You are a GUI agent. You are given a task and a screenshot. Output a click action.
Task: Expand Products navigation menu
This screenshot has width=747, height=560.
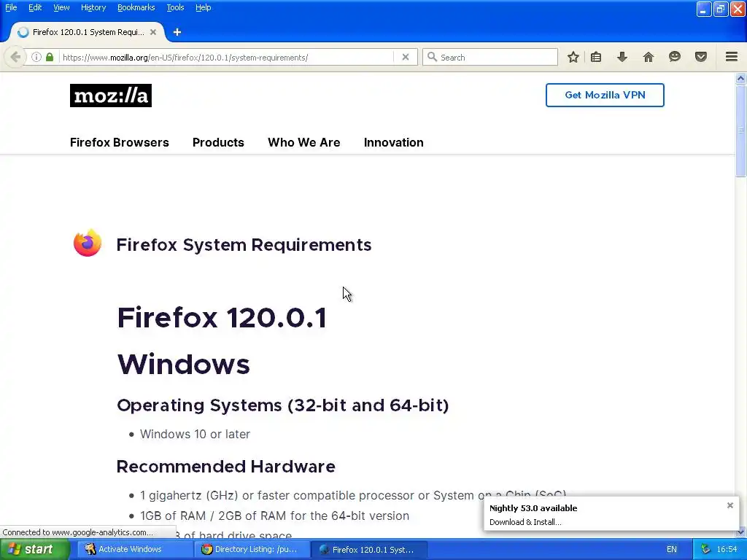point(218,142)
